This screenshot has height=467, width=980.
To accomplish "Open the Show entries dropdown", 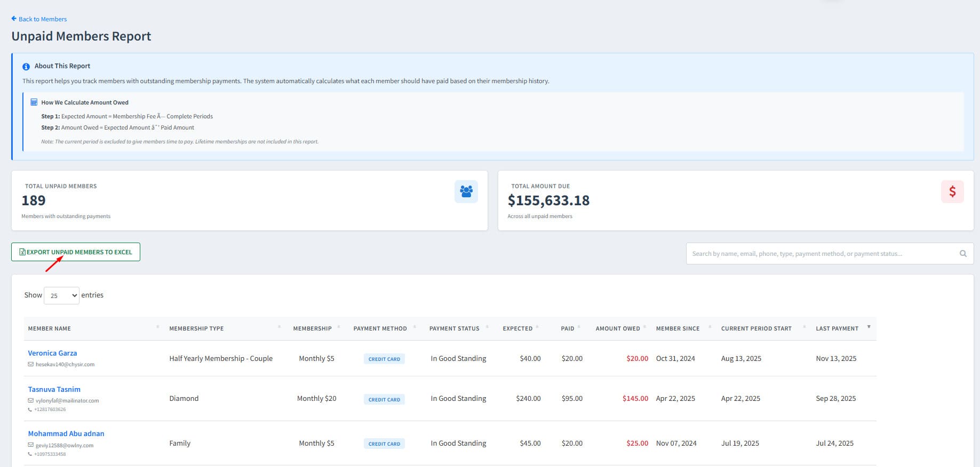I will [61, 295].
